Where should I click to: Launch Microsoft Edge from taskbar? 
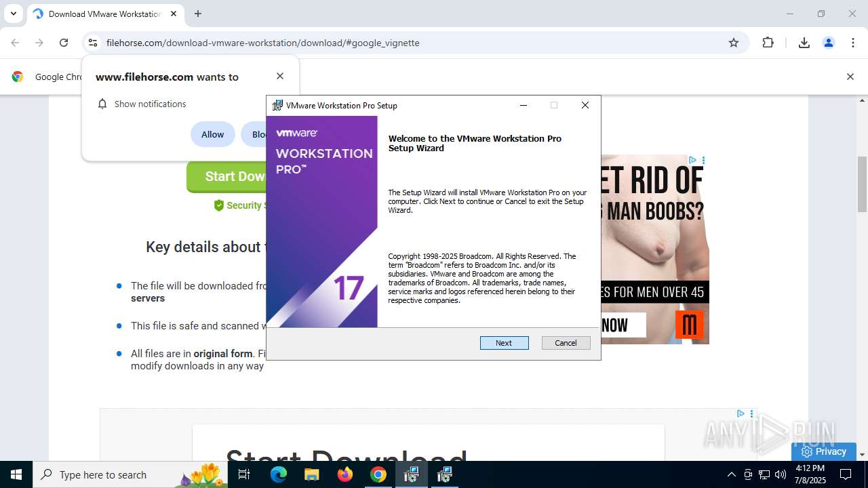click(x=278, y=474)
